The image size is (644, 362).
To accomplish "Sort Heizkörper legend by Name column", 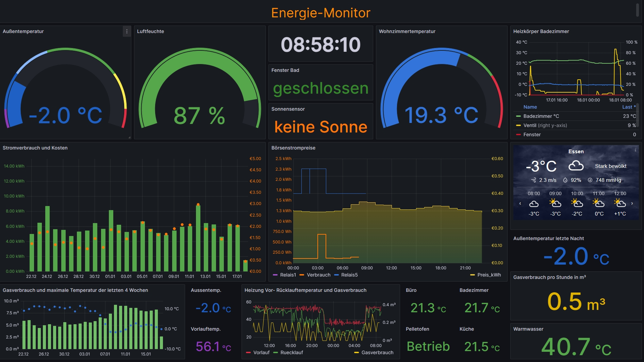I will pyautogui.click(x=530, y=107).
